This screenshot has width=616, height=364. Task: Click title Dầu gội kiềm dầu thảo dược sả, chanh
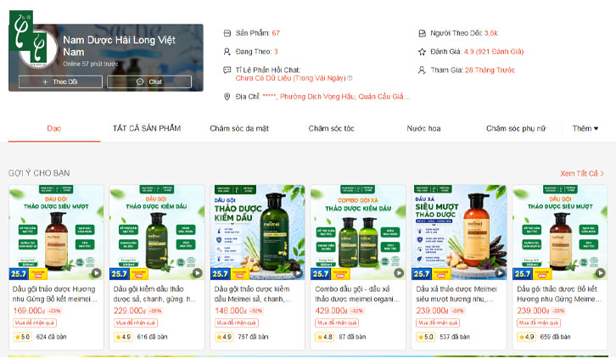[x=154, y=294]
